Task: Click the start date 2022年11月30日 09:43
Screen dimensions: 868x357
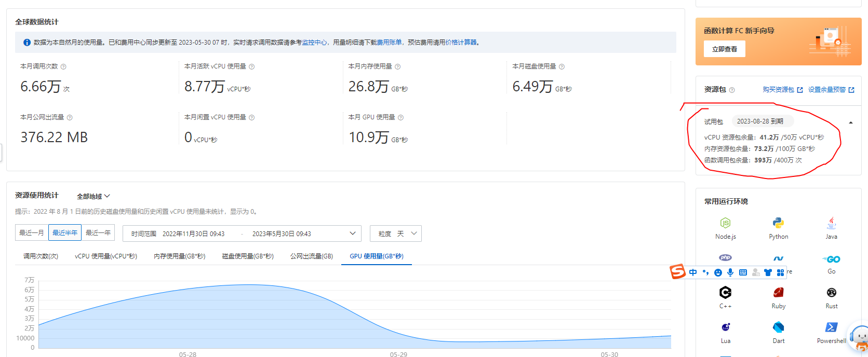Action: click(193, 234)
